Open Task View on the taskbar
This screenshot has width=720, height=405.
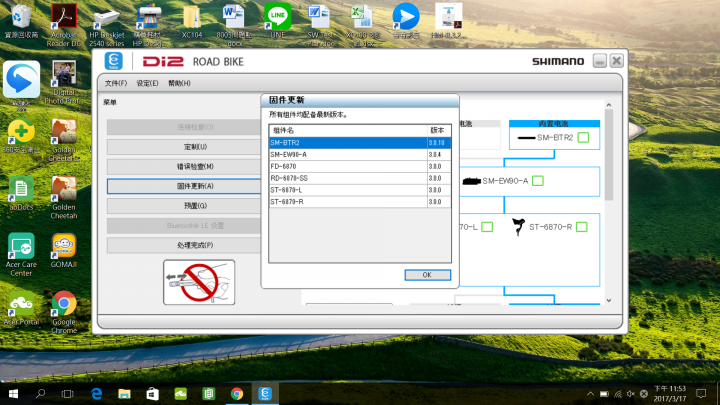68,394
